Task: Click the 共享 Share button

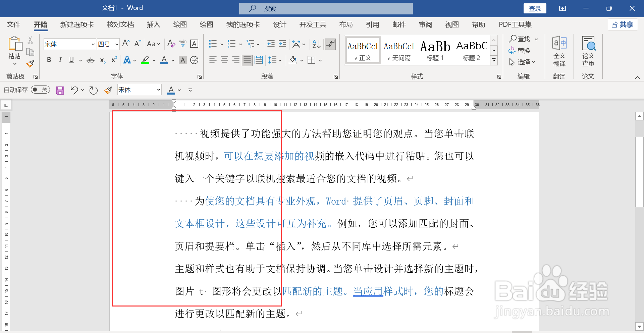Action: click(623, 24)
